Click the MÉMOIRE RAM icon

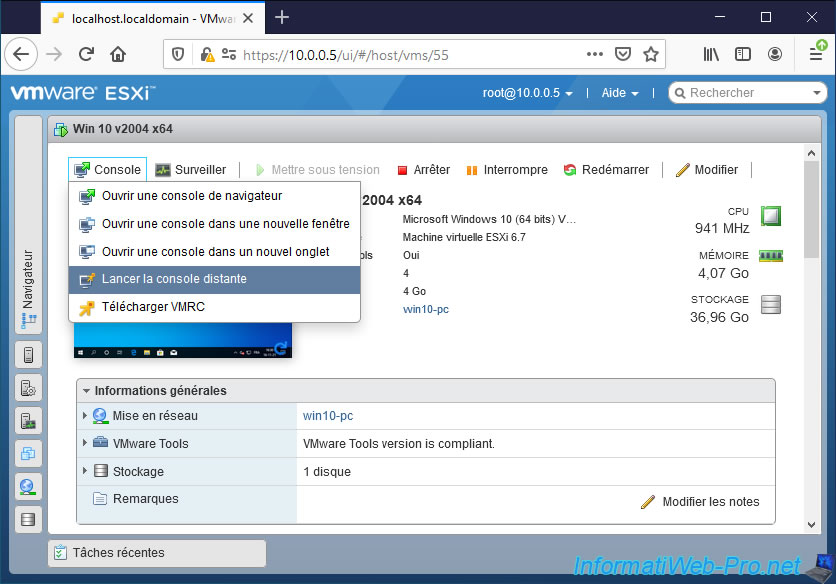click(x=771, y=257)
